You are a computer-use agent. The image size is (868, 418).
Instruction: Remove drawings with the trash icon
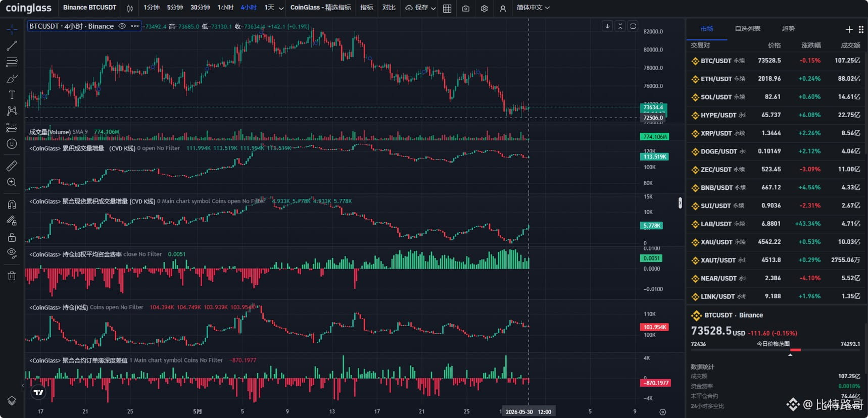[x=12, y=276]
